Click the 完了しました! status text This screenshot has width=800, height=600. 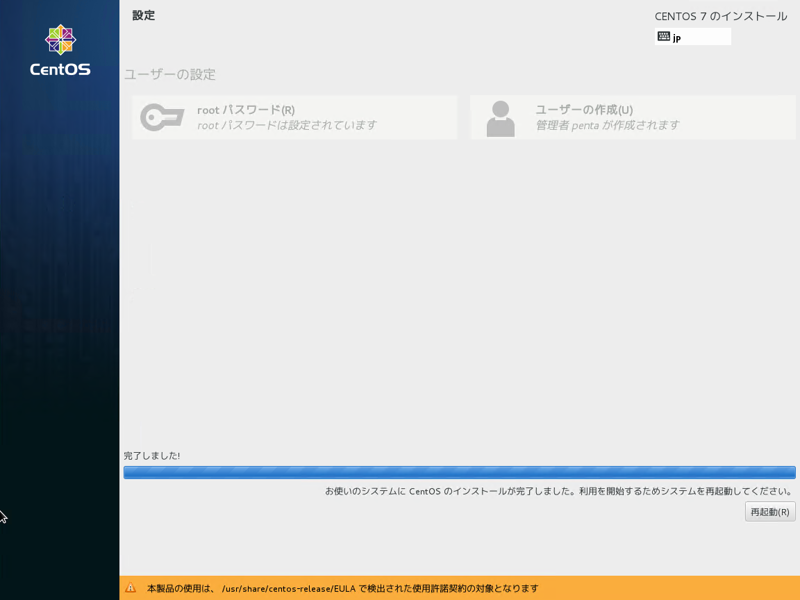(152, 456)
